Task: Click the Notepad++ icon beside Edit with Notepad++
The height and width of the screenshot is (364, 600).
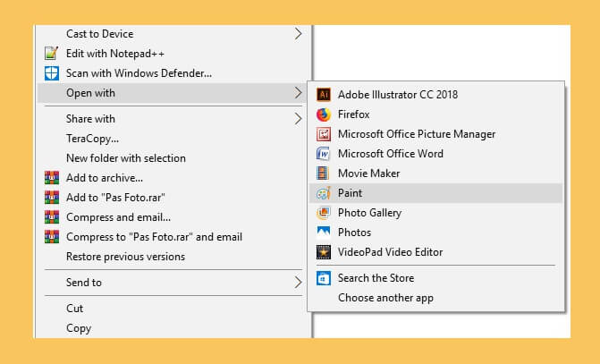Action: coord(51,53)
